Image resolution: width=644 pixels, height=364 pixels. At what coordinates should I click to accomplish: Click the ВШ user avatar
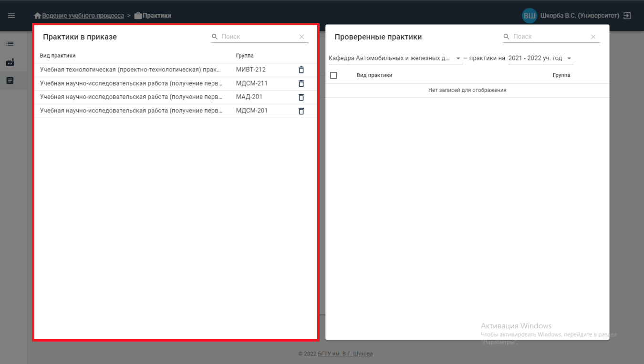pyautogui.click(x=530, y=16)
